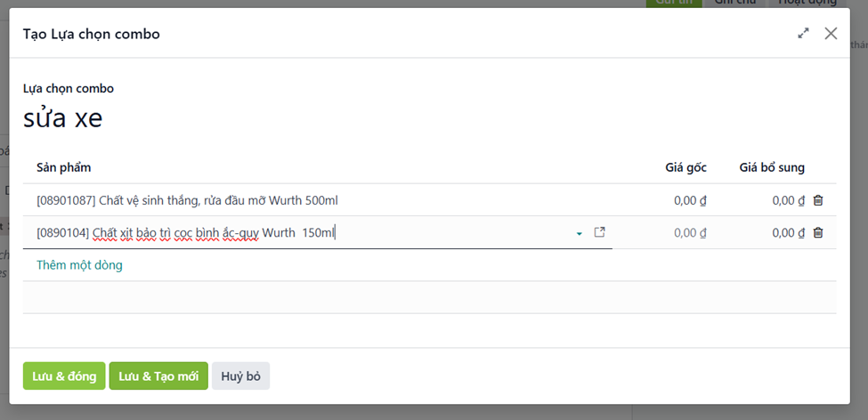The image size is (868, 420).
Task: Delete the Wurth 500ml product row
Action: 818,200
